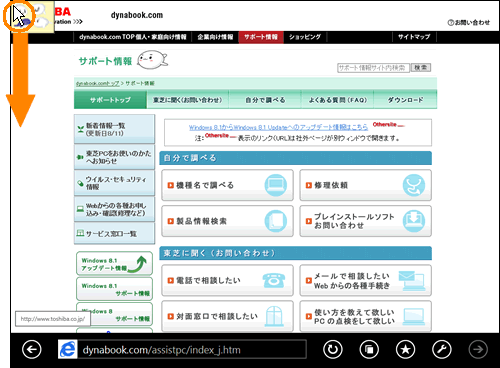Switch to 東芝に聞く(お問い合わせ) tab
The width and height of the screenshot is (500, 368).
click(187, 100)
